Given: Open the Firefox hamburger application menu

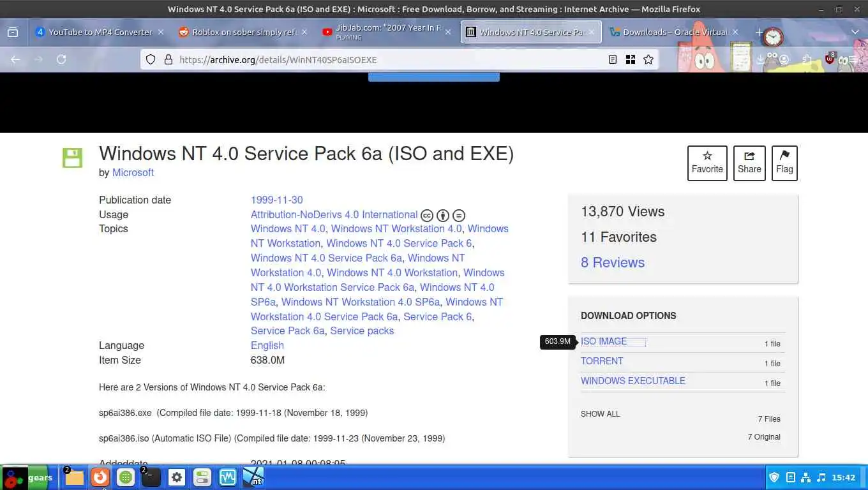Looking at the screenshot, I should click(x=854, y=59).
